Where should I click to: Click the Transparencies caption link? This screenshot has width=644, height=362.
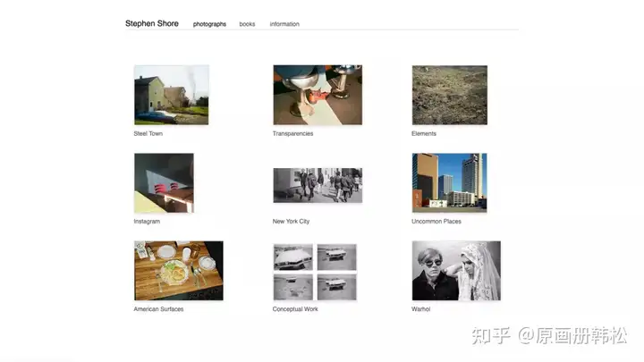coord(292,133)
